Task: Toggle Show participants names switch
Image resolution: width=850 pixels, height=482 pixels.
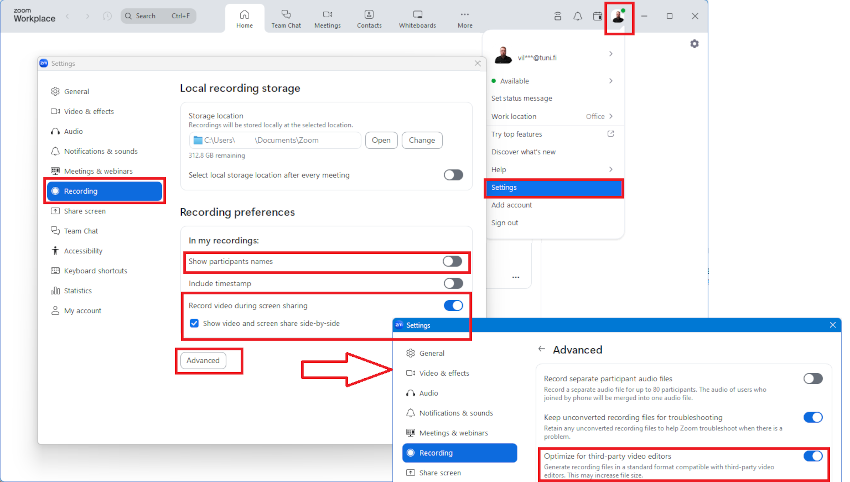Action: pos(453,261)
